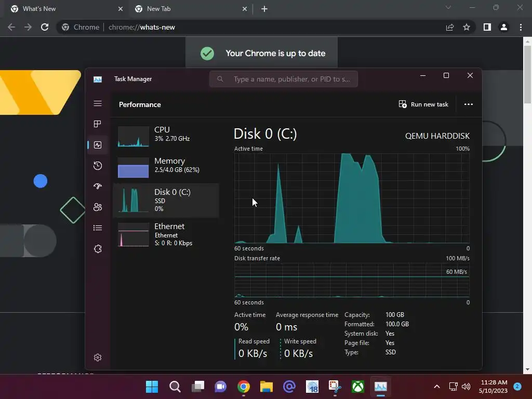The image size is (532, 399).
Task: Open Details page in Task Manager sidebar
Action: pos(98,228)
